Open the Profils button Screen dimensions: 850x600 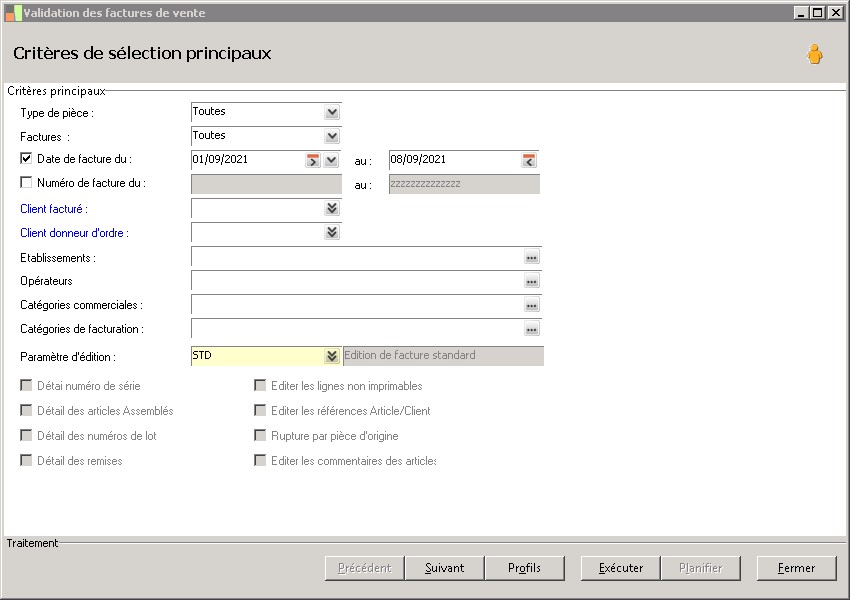(524, 568)
